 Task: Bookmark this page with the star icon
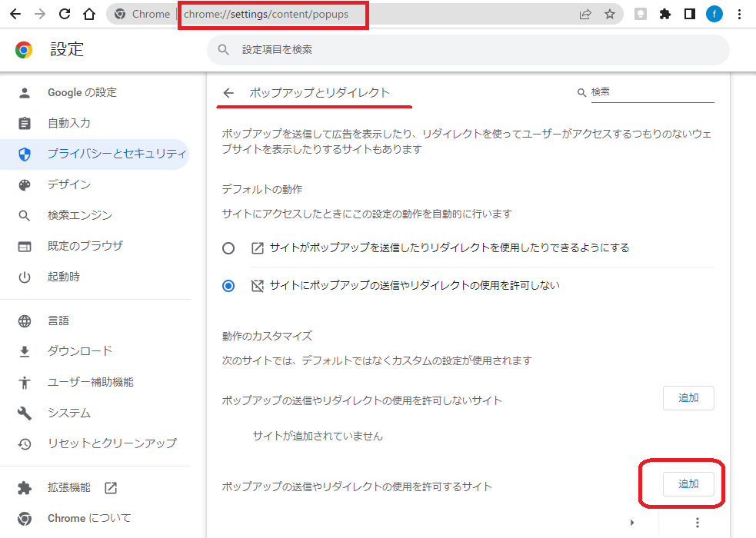coord(610,14)
